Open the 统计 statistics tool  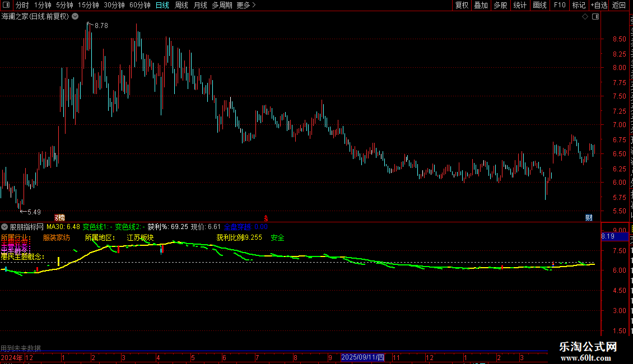(519, 5)
